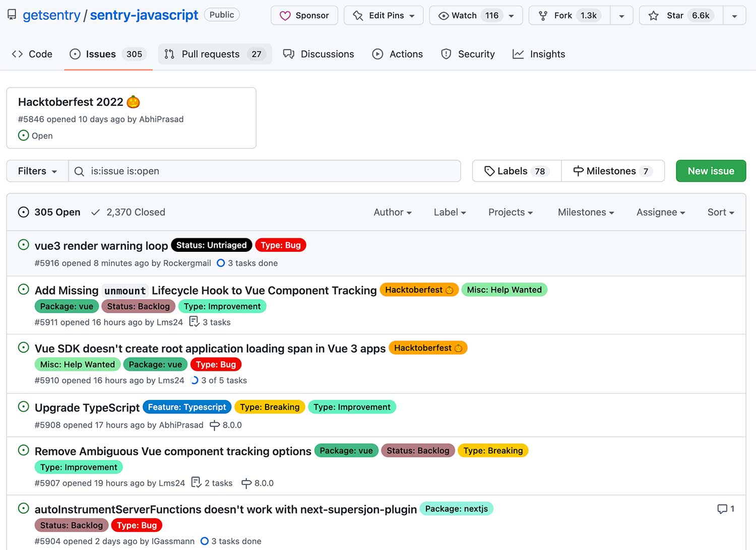Click task progress circle on issue #5904
This screenshot has width=756, height=550.
[205, 541]
